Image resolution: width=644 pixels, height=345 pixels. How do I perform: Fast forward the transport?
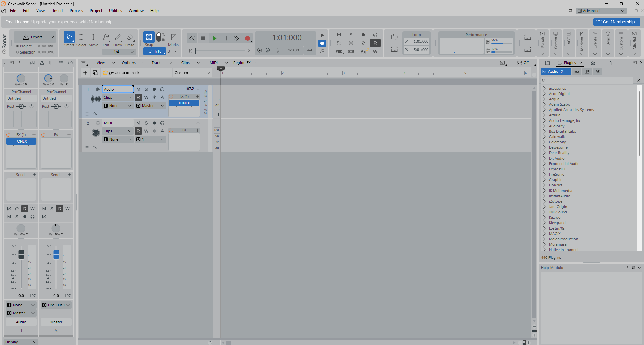(x=236, y=38)
